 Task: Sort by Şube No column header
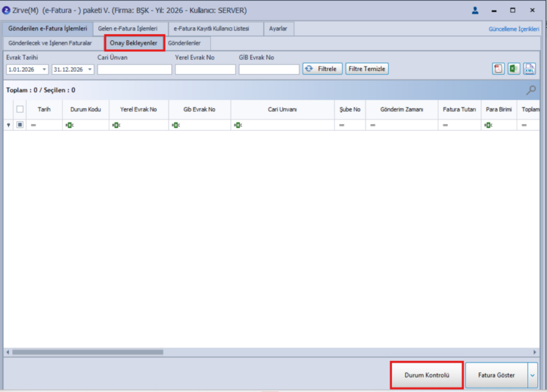tap(350, 109)
